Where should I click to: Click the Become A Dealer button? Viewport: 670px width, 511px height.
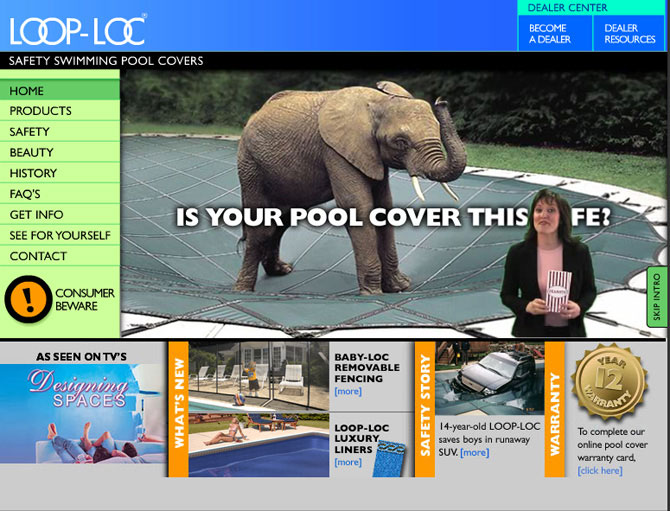pos(555,33)
